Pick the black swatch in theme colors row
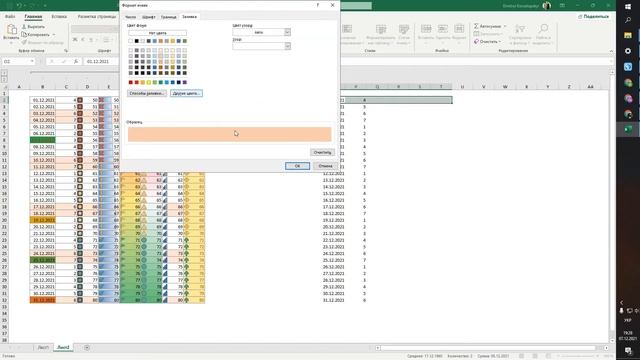 tap(137, 41)
